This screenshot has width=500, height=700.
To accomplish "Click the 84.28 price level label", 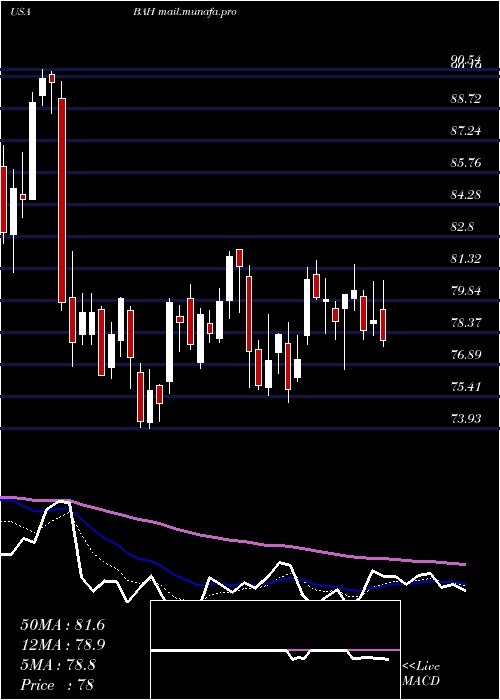I will click(x=466, y=195).
